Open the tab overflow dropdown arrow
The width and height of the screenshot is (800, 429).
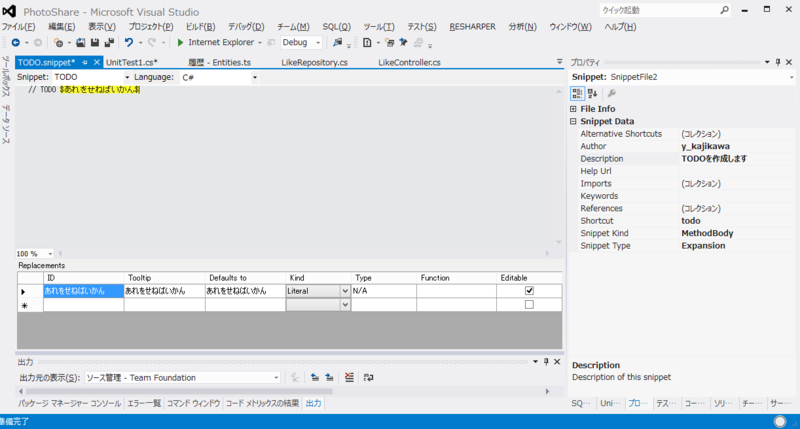(x=559, y=62)
